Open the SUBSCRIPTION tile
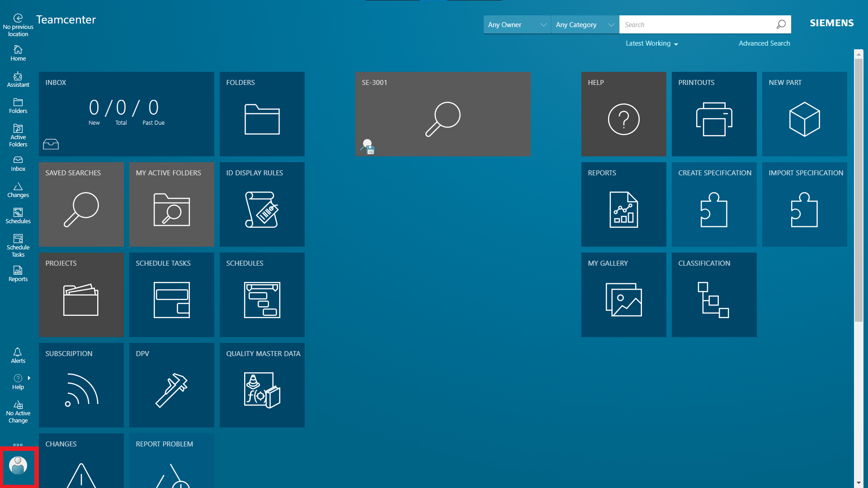The height and width of the screenshot is (488, 868). click(x=81, y=385)
